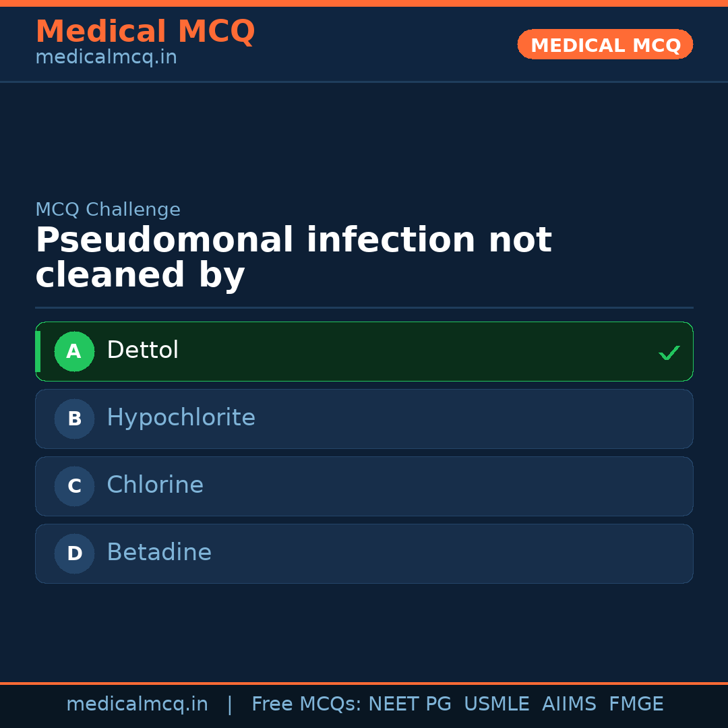Click the orange divider line above the footer

click(364, 682)
